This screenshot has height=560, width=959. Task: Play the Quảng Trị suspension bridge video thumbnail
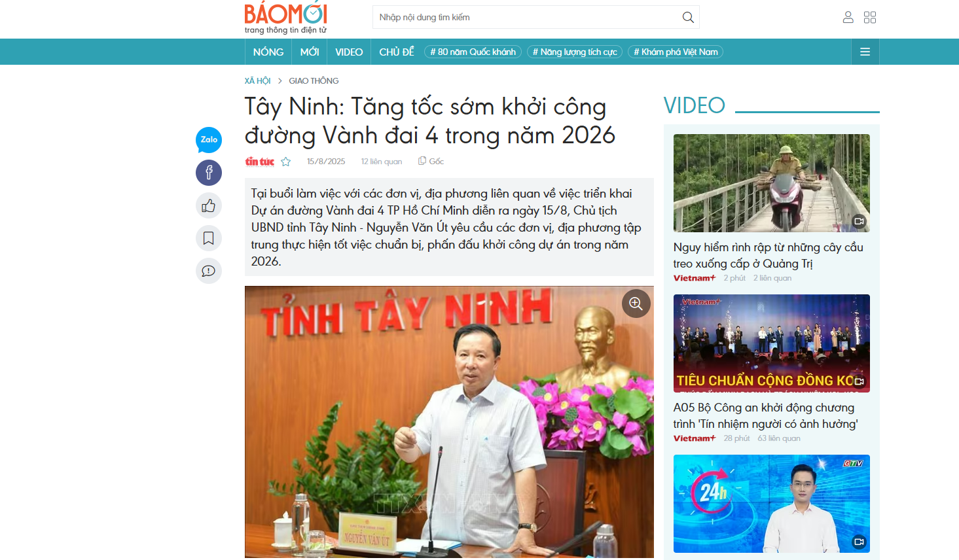772,183
